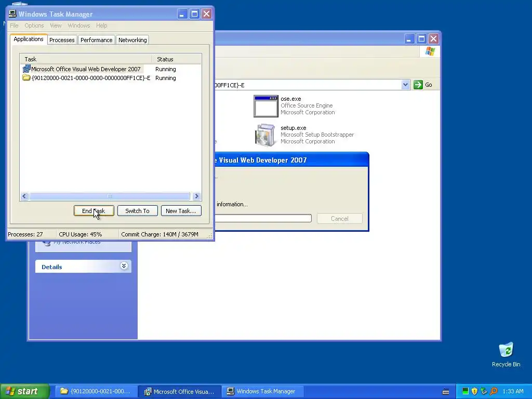The image size is (532, 399).
Task: Open the setup.exe installer icon in Explorer
Action: (x=265, y=135)
